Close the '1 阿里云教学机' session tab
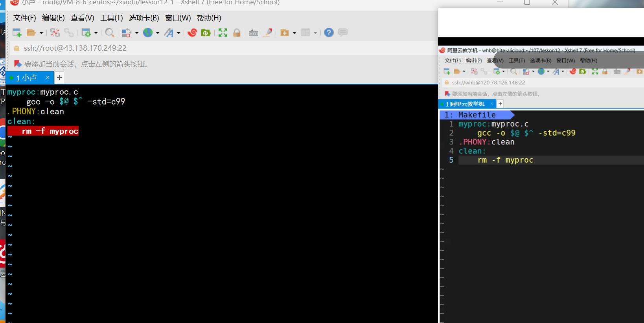 (x=491, y=104)
